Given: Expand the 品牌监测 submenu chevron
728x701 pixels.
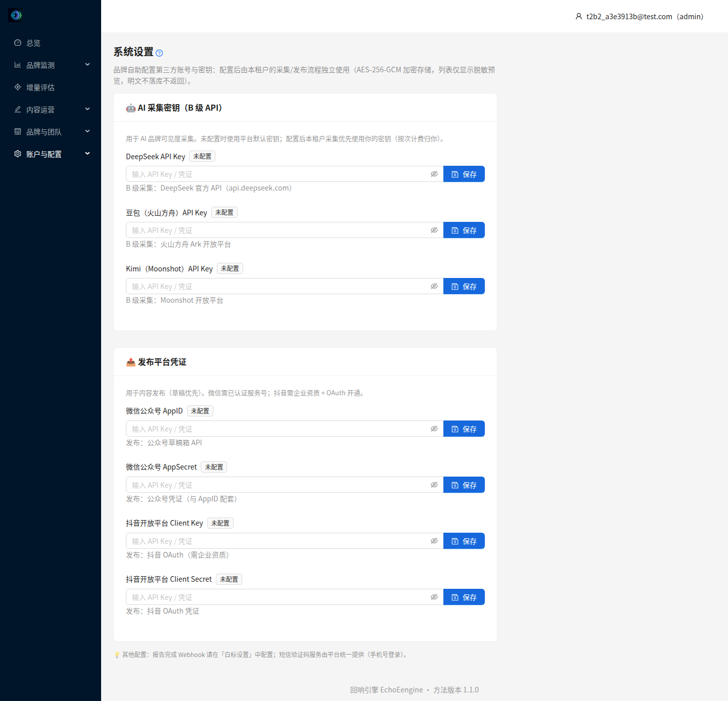Looking at the screenshot, I should (87, 65).
